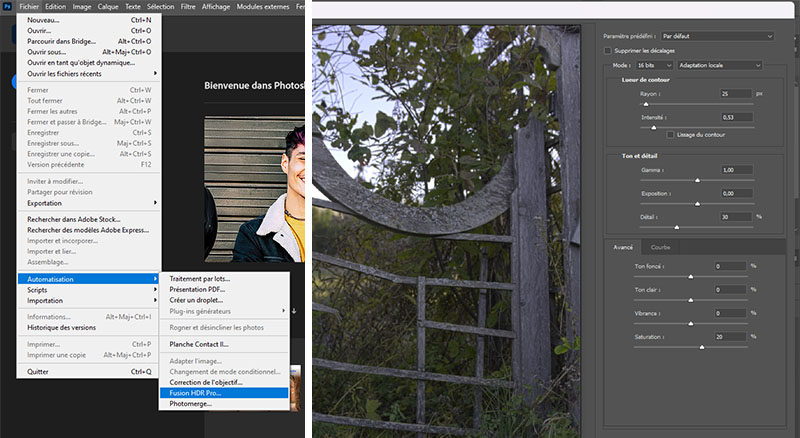Image resolution: width=800 pixels, height=438 pixels.
Task: Open the Edition menu
Action: [x=55, y=7]
